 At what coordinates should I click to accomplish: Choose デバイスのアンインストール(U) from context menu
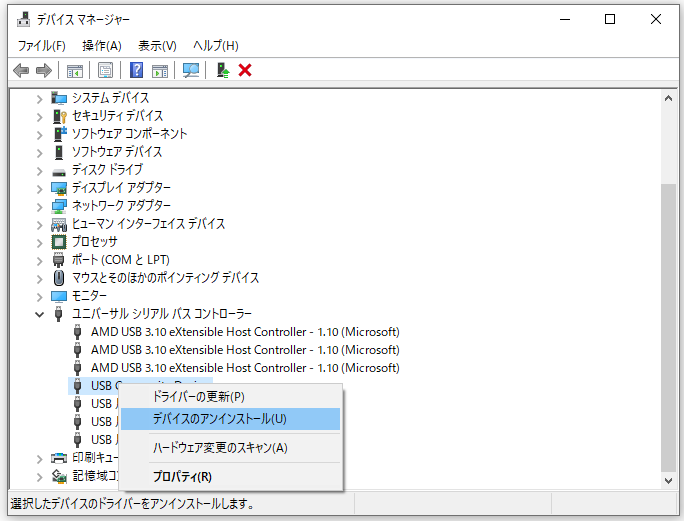pos(230,419)
